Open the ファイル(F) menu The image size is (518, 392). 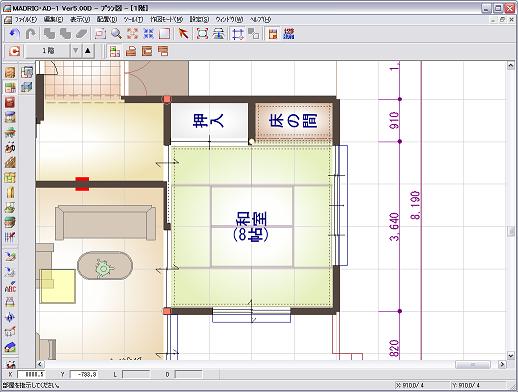26,19
